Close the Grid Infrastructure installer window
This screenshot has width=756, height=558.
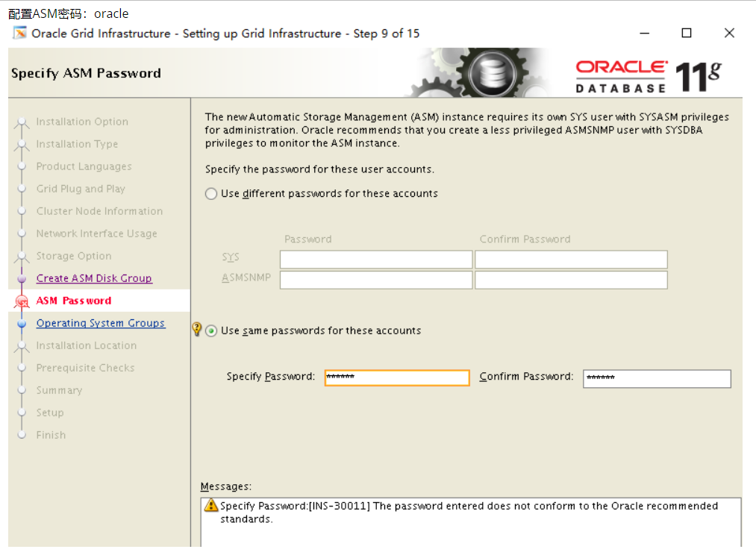pyautogui.click(x=729, y=33)
